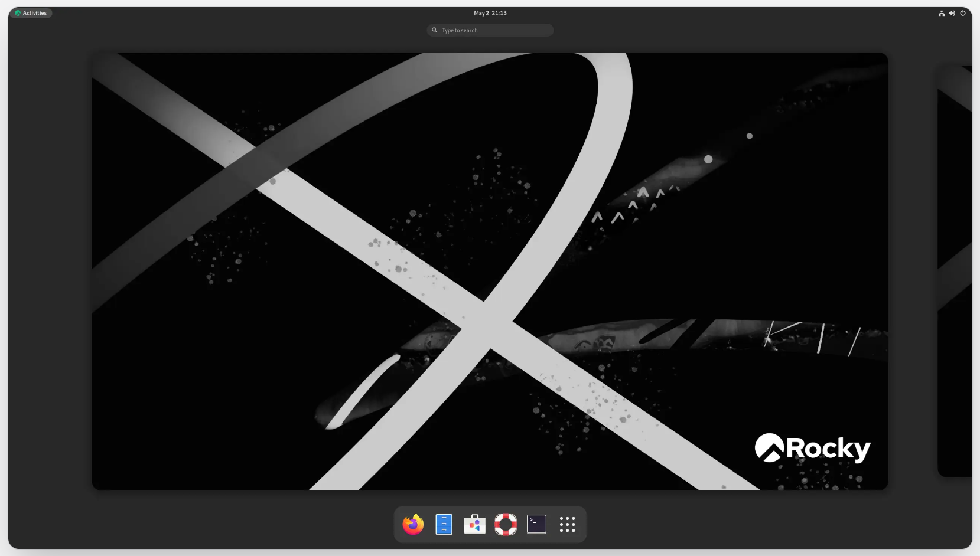Screen dimensions: 980x556
Task: Show Applications using the dot grid icon
Action: (567, 524)
